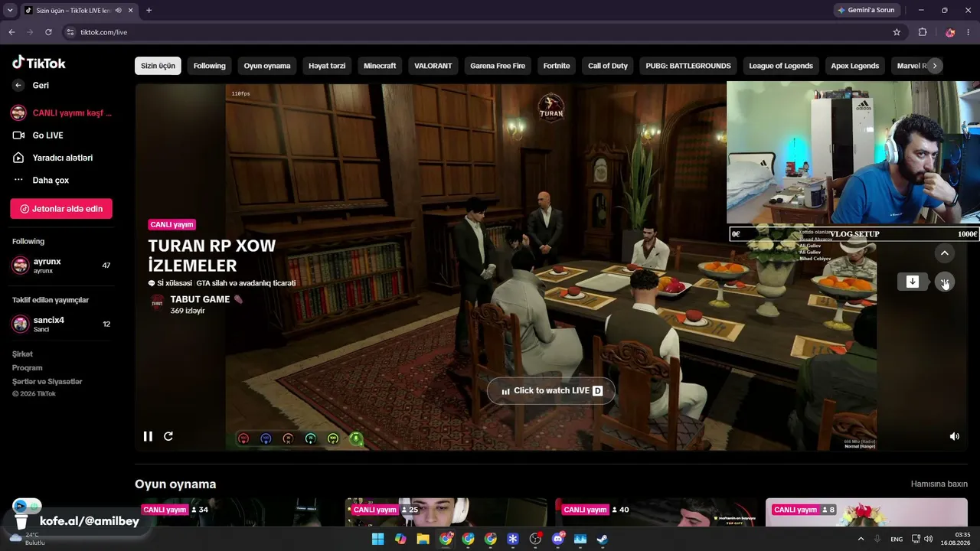Open the Proqram footer link
The image size is (980, 551).
click(27, 368)
